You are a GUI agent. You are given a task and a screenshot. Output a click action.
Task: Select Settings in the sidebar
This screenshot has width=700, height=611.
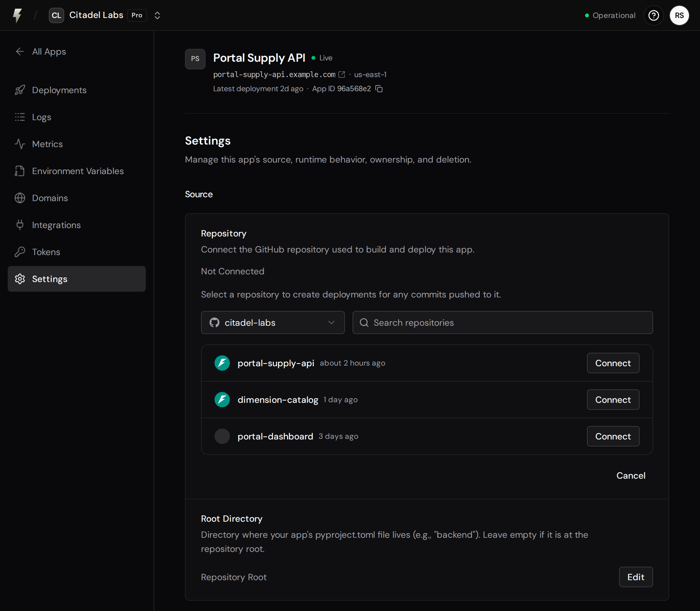[x=77, y=279]
